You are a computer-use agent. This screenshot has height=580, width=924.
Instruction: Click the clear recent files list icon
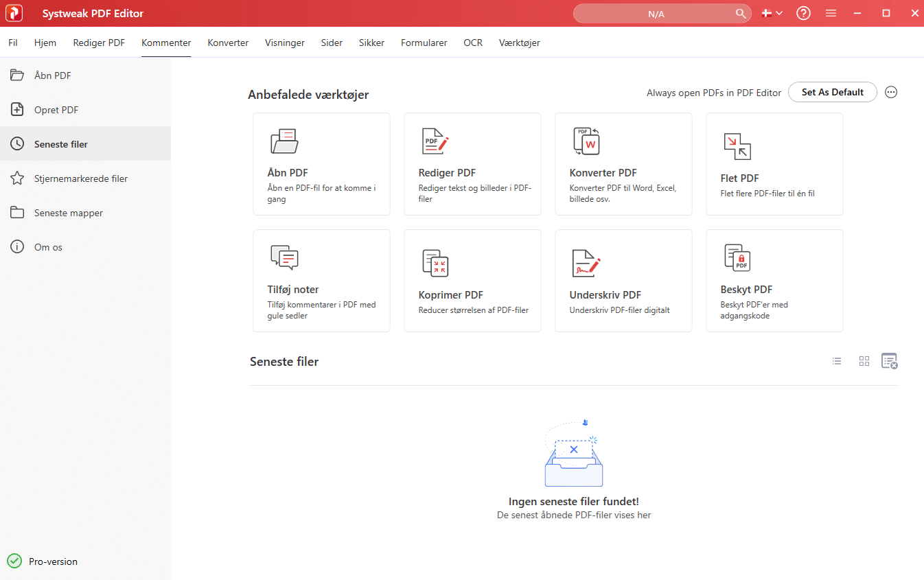click(x=890, y=361)
